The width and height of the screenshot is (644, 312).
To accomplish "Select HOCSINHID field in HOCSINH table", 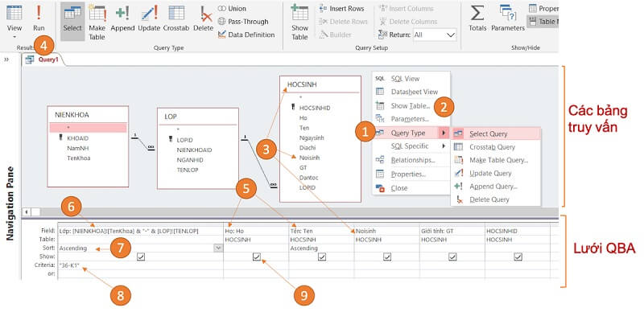I will [x=315, y=108].
